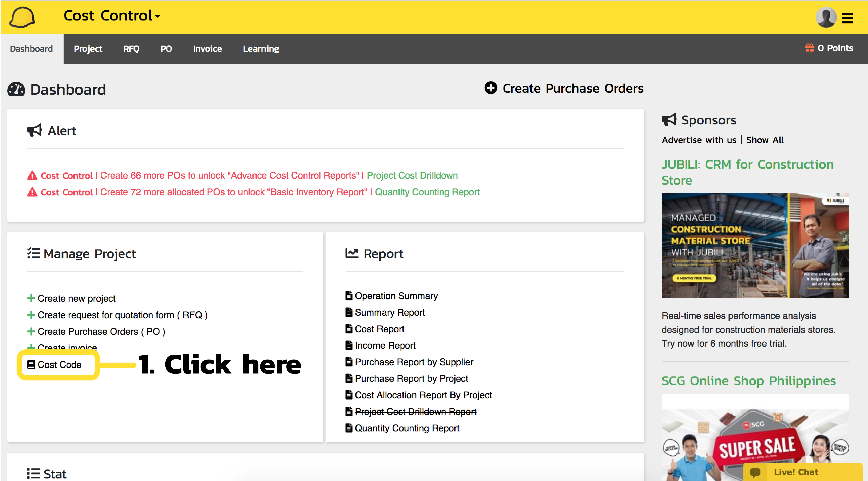This screenshot has height=481, width=868.
Task: Click the Cost Code book icon
Action: point(31,364)
